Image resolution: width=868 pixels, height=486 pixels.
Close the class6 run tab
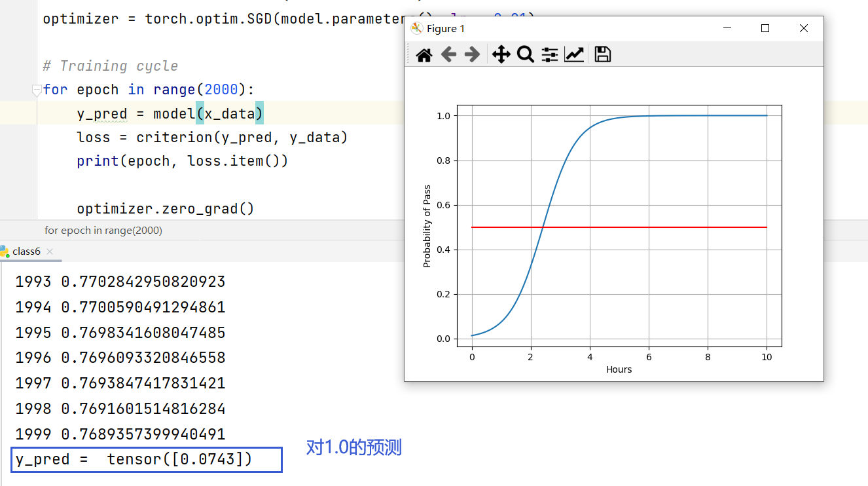(50, 252)
